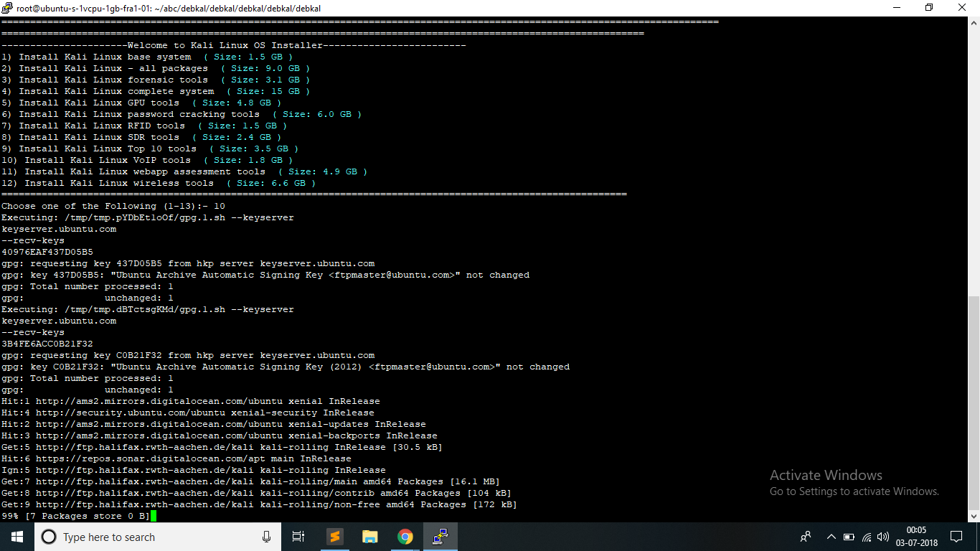
Task: Click the Get:8 contrib amd64 Packages line
Action: (257, 493)
